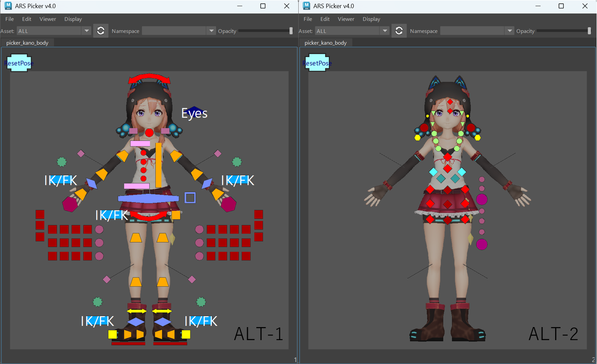This screenshot has height=364, width=597.
Task: Open the Namespace dropdown in the left window
Action: coord(179,31)
